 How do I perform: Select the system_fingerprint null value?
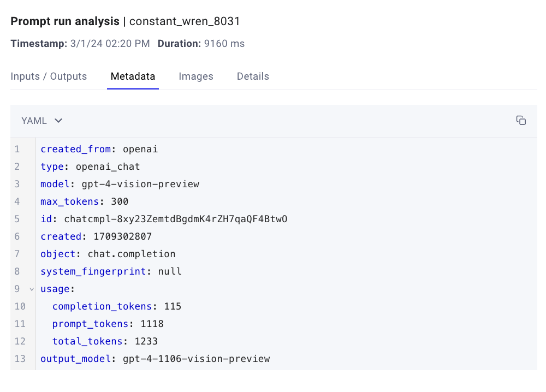[x=170, y=271]
